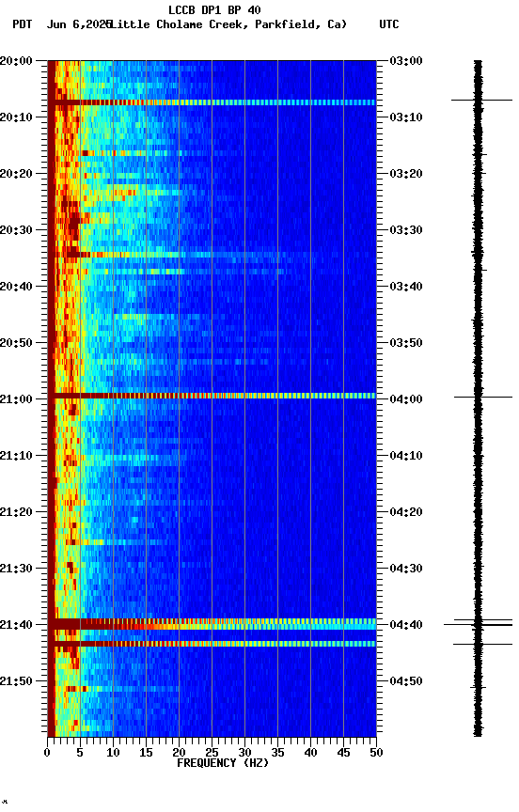Image resolution: width=519 pixels, height=812 pixels.
Task: Click the thick broadband event band at 21:40
Action: pos(212,624)
